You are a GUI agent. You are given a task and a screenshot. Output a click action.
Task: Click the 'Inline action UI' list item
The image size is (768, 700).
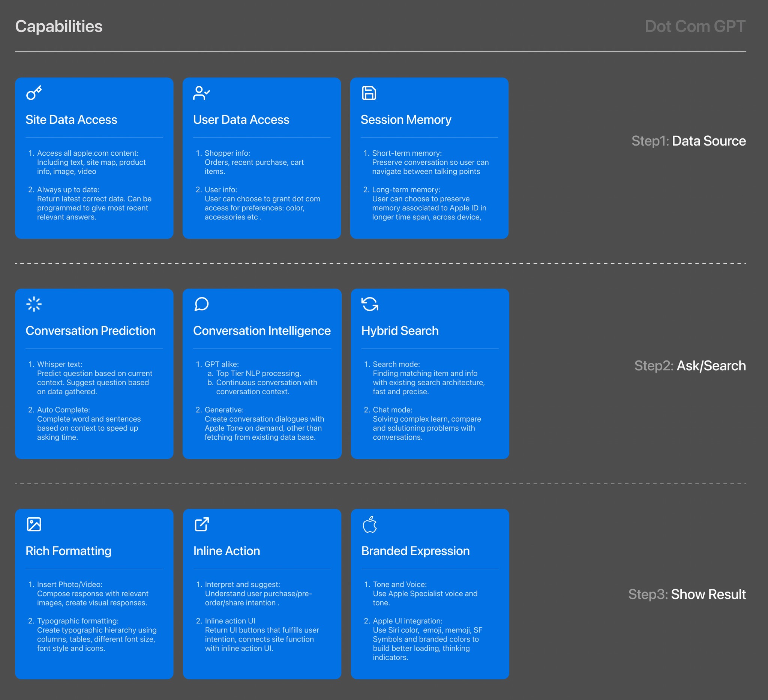[230, 621]
